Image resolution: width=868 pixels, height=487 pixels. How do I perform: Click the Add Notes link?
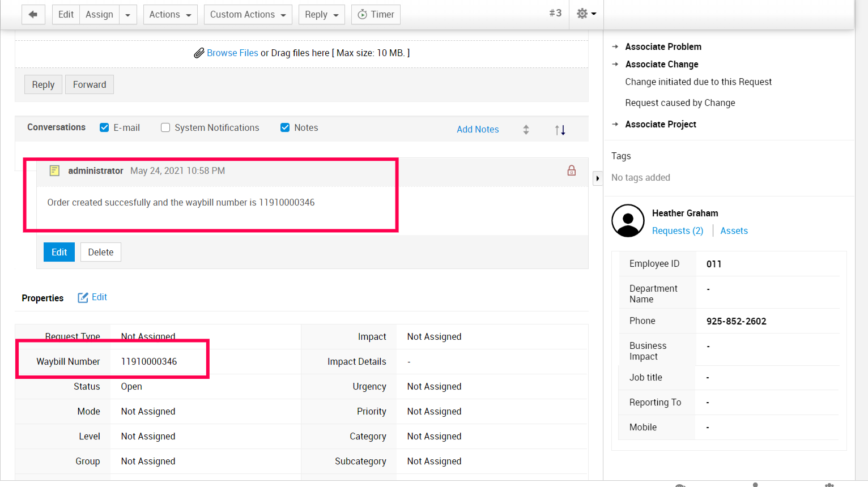pos(477,129)
